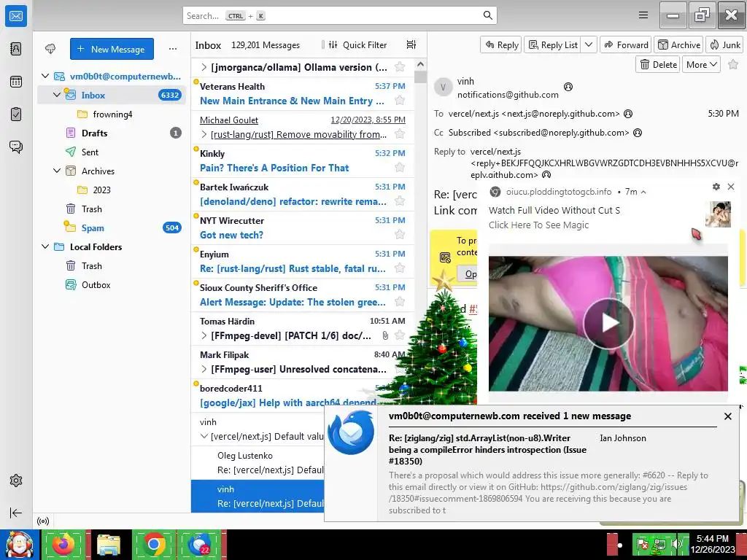Open the Address Book icon
Image resolution: width=747 pixels, height=560 pixels.
tap(16, 49)
